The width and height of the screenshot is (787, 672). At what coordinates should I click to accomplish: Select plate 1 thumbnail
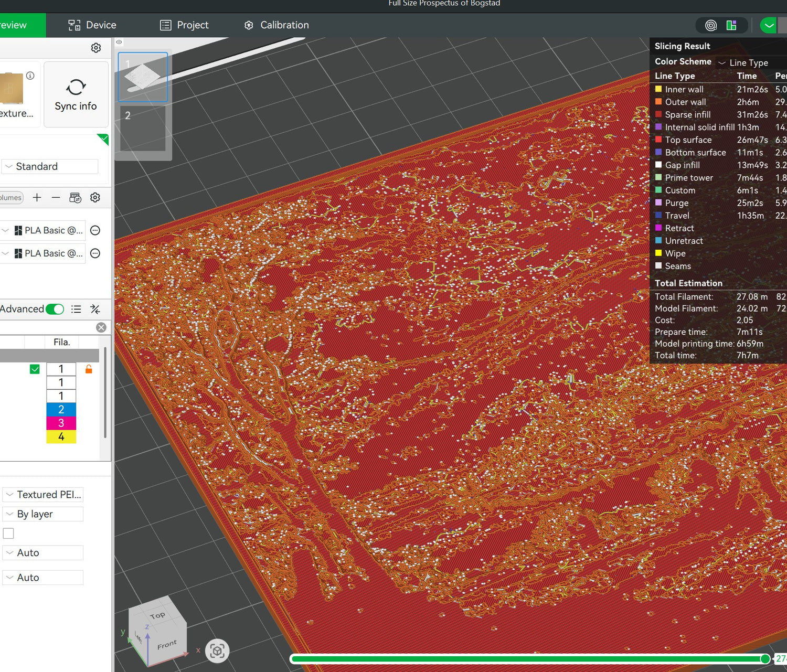coord(143,77)
